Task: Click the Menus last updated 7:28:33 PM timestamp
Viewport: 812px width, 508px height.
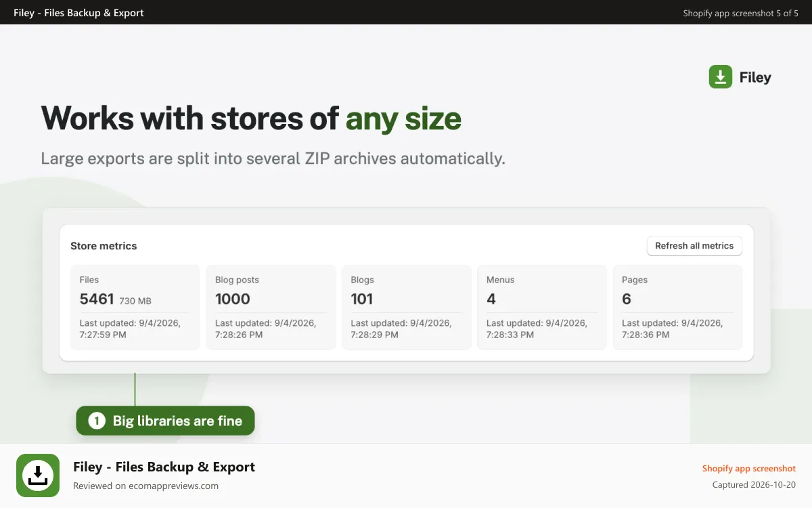Action: pyautogui.click(x=537, y=329)
